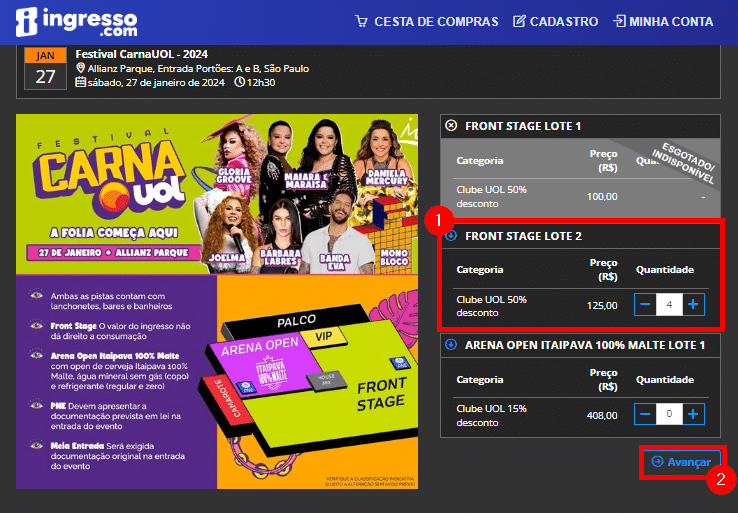Screen dimensions: 738x513
Task: Click the Cadastro pencil icon
Action: click(x=519, y=21)
